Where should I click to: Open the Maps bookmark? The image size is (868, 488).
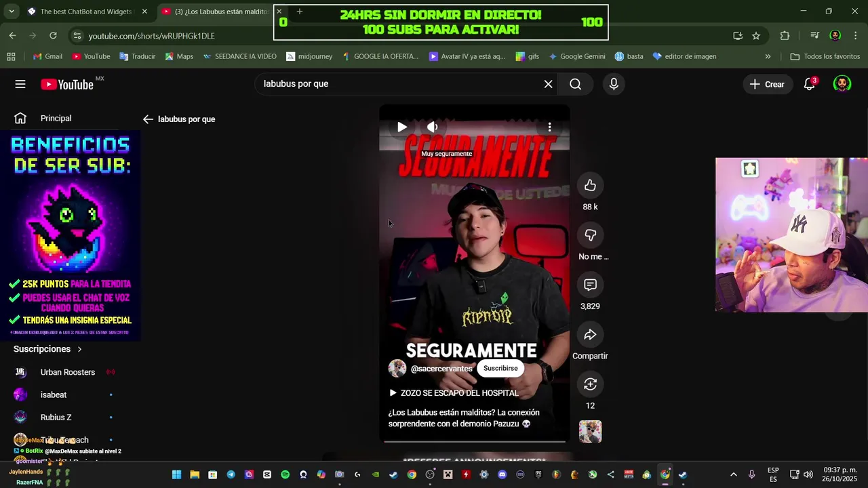[x=178, y=56]
